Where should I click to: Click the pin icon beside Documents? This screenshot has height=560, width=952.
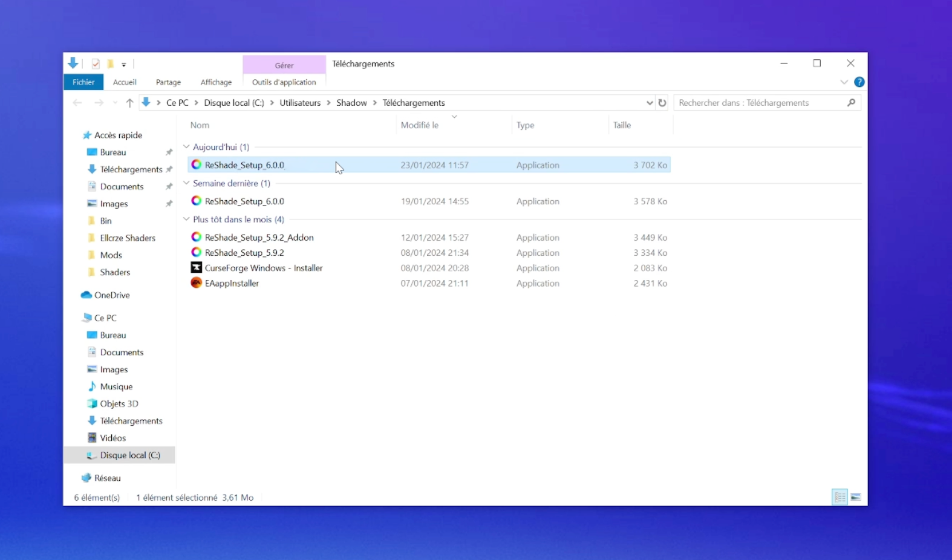tap(169, 187)
